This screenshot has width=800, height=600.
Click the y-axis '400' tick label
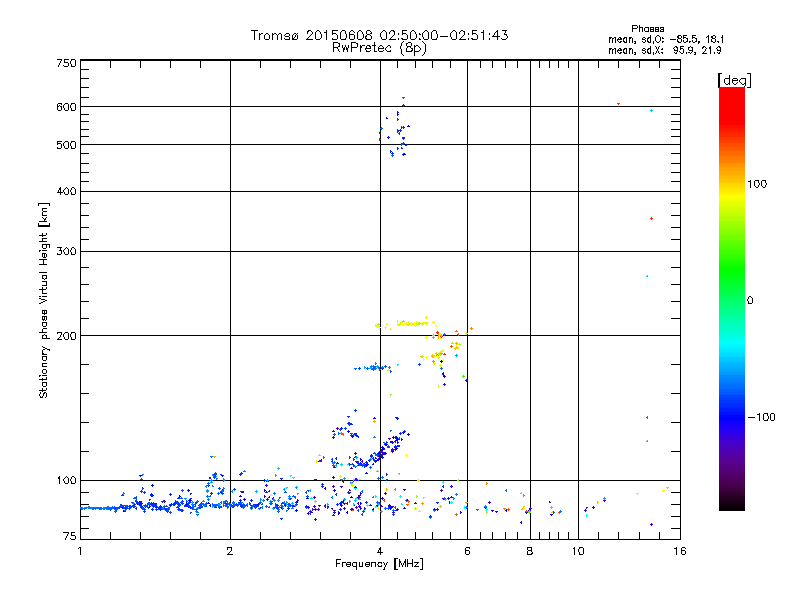66,191
